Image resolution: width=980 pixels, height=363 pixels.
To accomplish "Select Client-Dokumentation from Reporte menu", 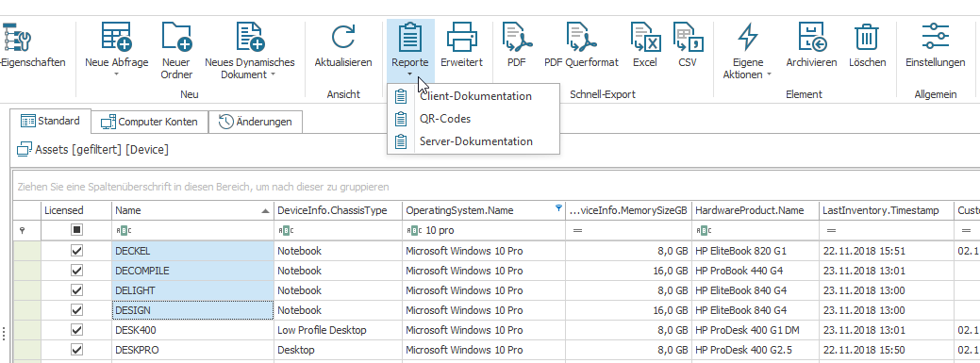I will pos(473,96).
